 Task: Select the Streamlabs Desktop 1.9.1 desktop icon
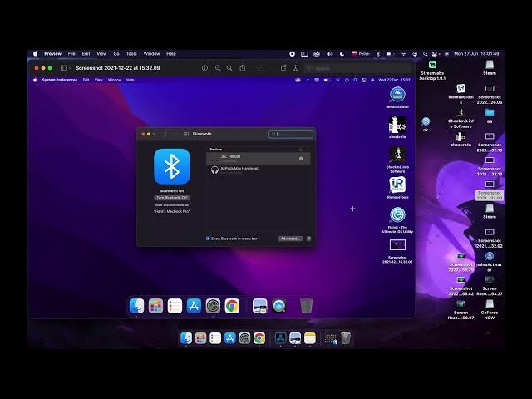[x=432, y=70]
